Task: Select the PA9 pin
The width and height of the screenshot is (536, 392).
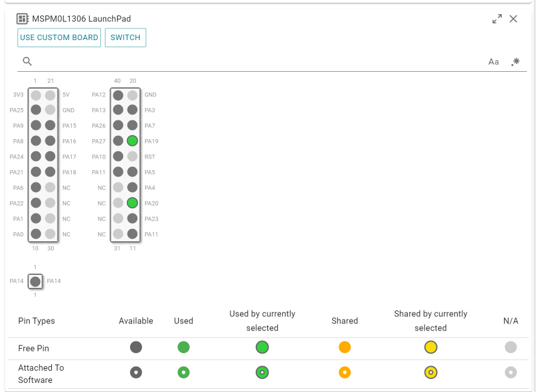Action: coord(36,125)
